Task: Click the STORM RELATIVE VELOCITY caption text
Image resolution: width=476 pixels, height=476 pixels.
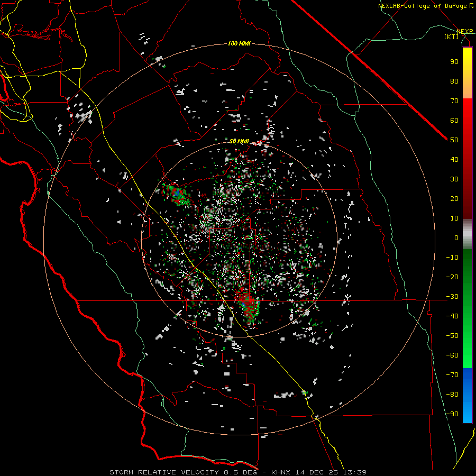Action: pyautogui.click(x=164, y=472)
